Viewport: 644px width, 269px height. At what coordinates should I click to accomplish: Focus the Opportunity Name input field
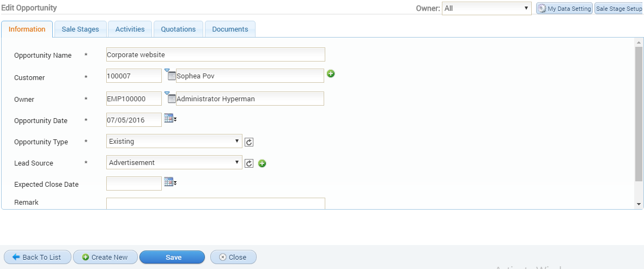tap(216, 54)
